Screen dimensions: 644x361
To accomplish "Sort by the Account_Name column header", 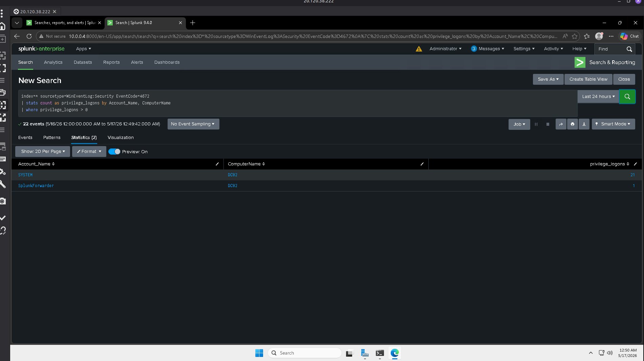I will [x=36, y=164].
